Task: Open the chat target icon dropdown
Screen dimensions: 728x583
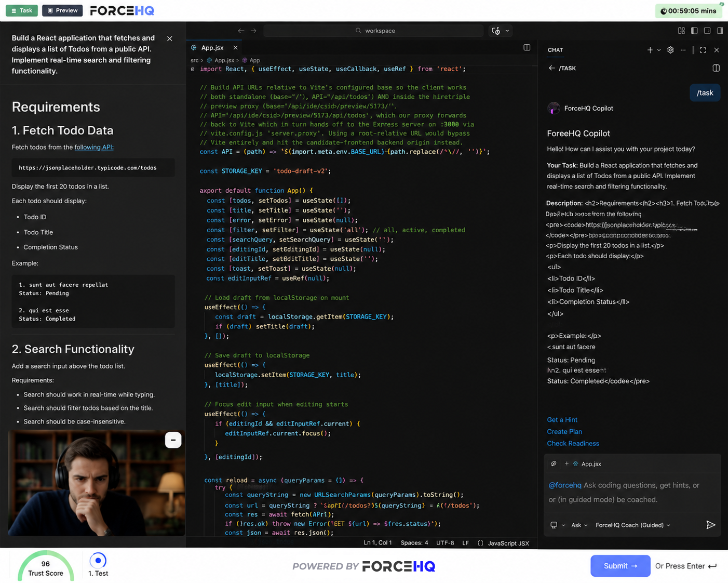Action: (x=557, y=525)
